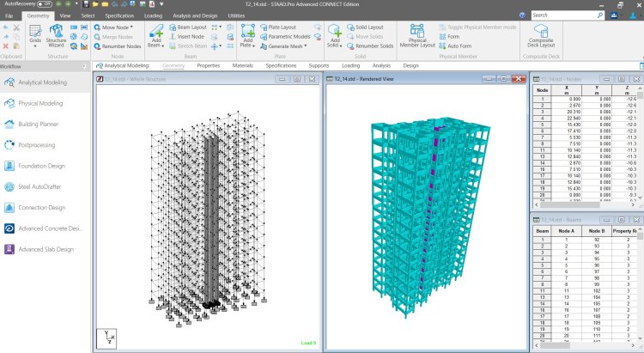Click the Renumber Nodes button
This screenshot has height=353, width=644.
[118, 47]
